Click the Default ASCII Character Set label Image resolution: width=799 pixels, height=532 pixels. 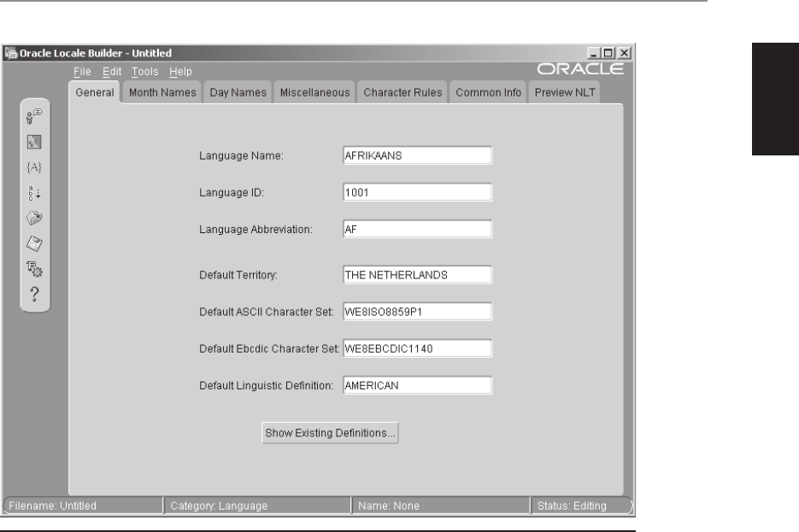coord(266,312)
